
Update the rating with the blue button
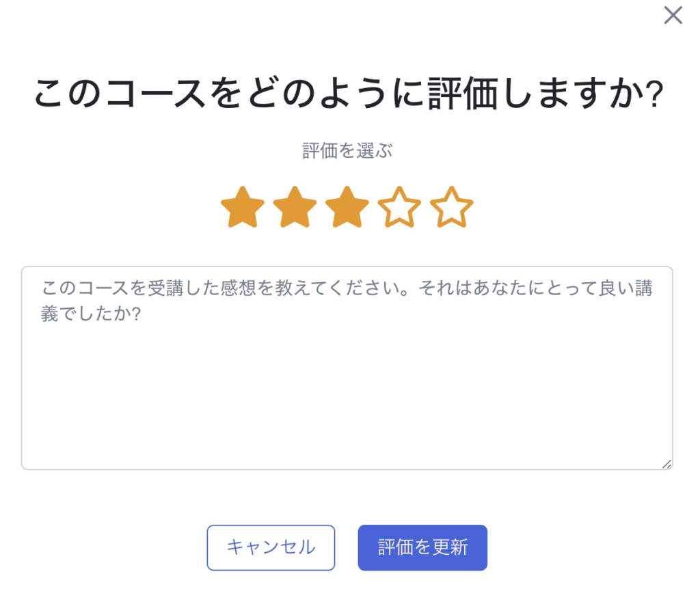tap(422, 547)
